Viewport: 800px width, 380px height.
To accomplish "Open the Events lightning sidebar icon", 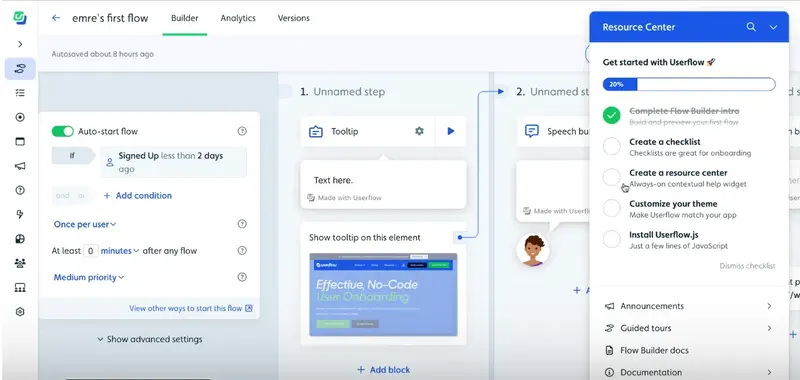I will click(20, 214).
